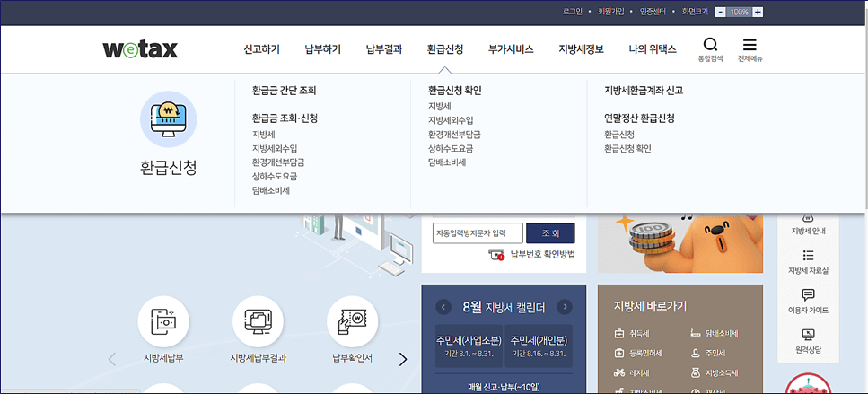Choose 지방세외수입 under 환급신청 확인 heading
Screen dimensions: 868x394
coord(451,120)
